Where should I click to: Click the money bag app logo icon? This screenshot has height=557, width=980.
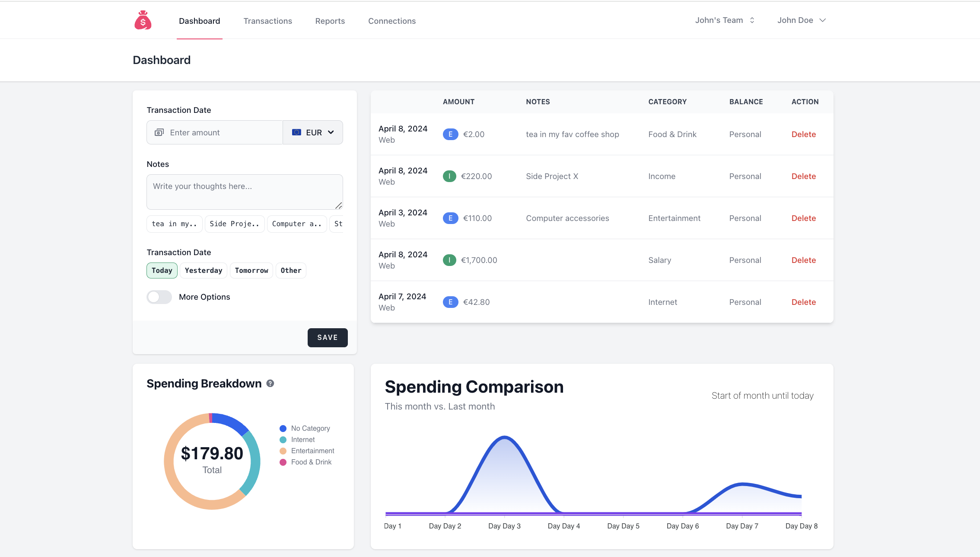(143, 20)
